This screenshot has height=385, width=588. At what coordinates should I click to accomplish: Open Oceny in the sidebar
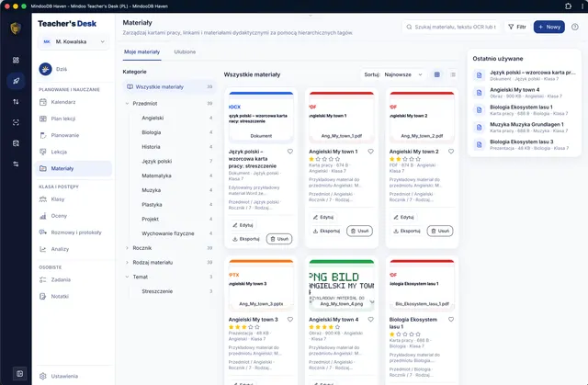pyautogui.click(x=73, y=216)
